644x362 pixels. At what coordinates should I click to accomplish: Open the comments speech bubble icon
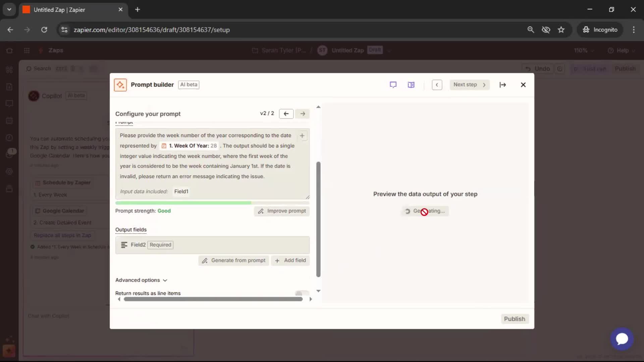tap(393, 85)
